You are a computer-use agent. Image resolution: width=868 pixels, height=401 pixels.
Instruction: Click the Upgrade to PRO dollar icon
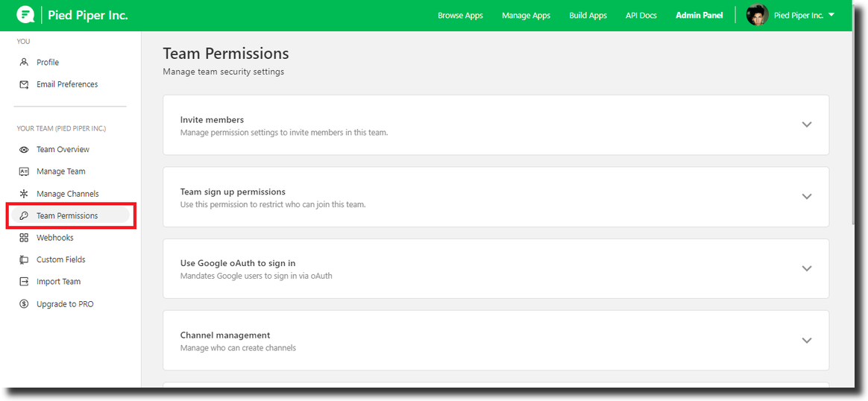point(24,303)
